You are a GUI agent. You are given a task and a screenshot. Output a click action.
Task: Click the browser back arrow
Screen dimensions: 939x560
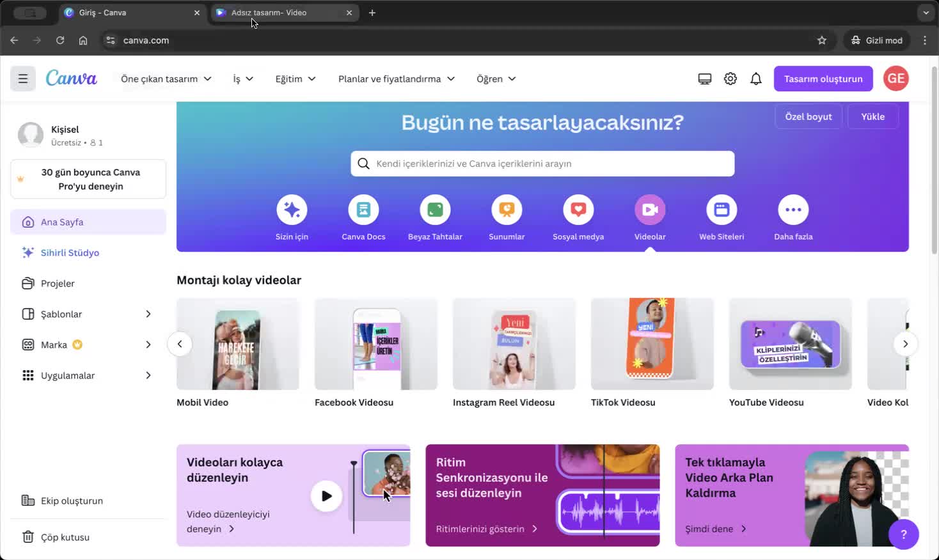14,40
